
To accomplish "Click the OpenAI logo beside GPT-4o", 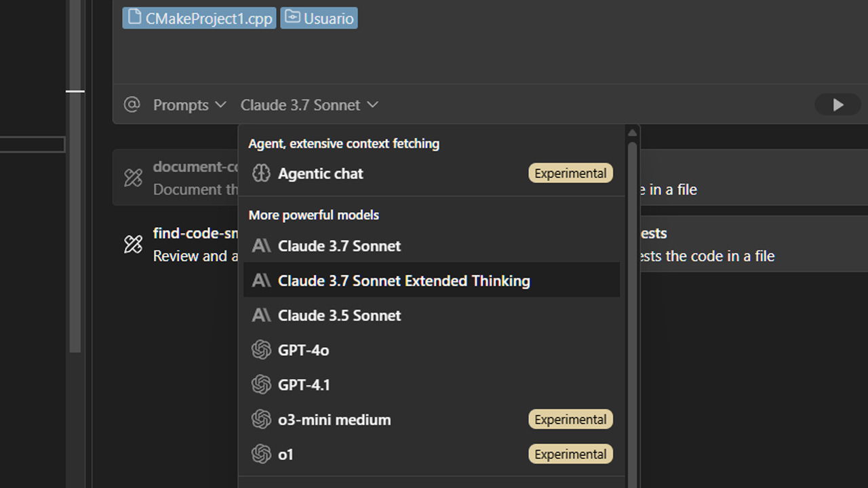I will point(261,350).
